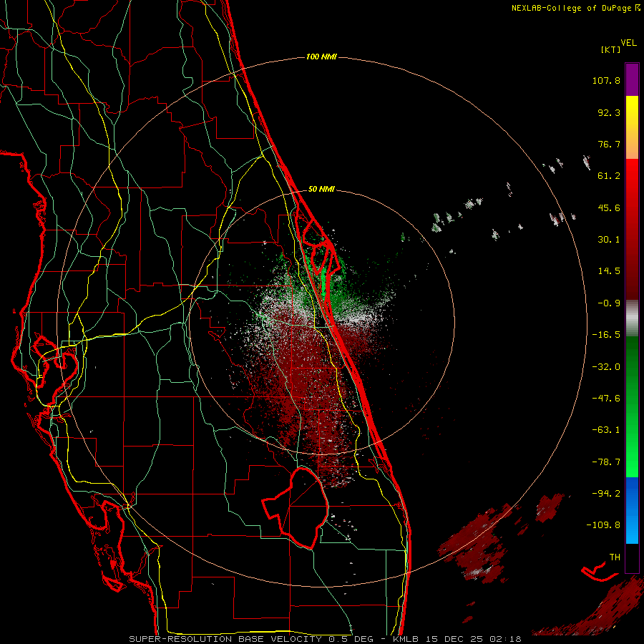Click the 30.1 legend value

(x=609, y=240)
